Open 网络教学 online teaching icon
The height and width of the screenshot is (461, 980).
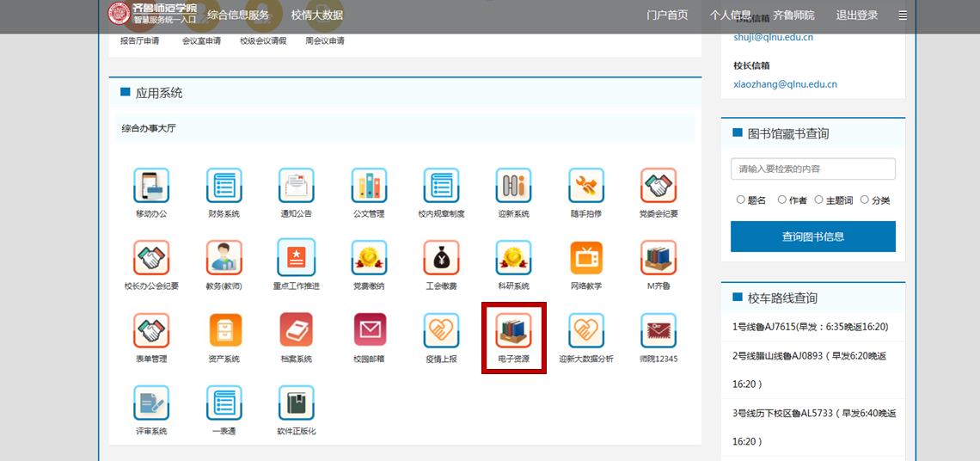[x=585, y=258]
